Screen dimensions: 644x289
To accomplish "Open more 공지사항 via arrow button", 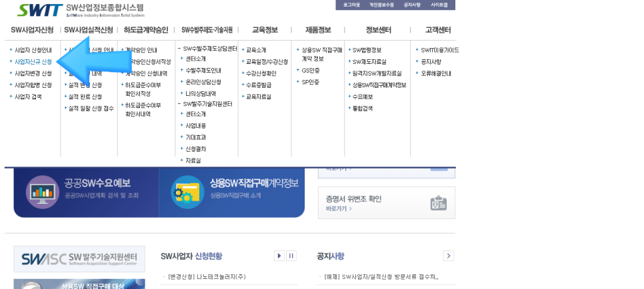I will click(x=449, y=256).
